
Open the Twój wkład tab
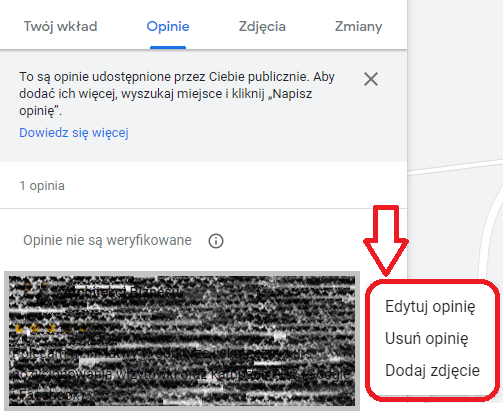click(60, 26)
